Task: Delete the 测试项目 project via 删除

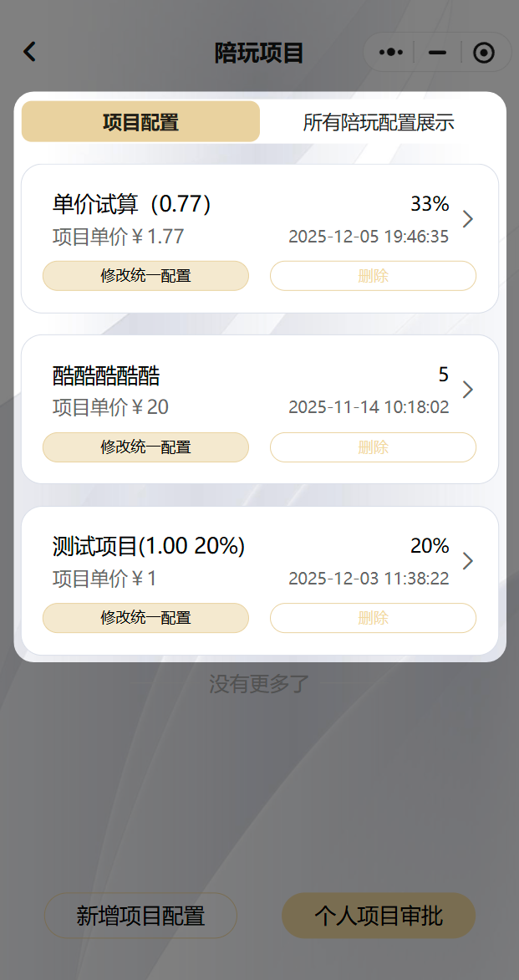Action: coord(373,618)
